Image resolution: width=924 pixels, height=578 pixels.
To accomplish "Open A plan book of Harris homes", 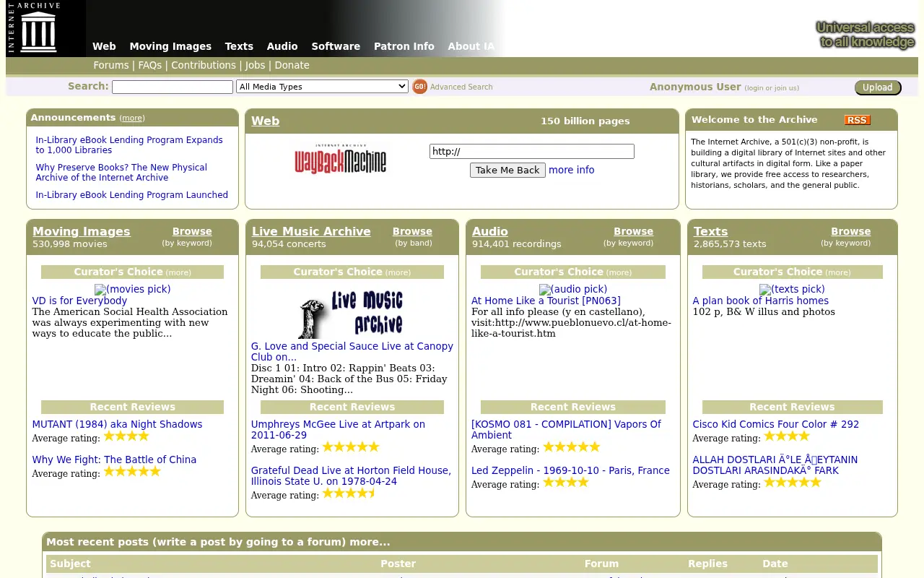I will point(760,301).
